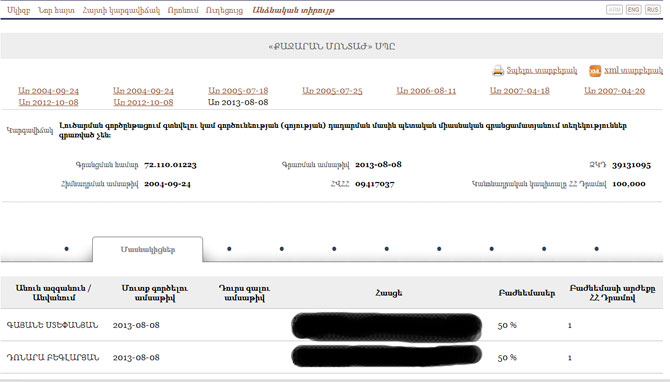
Task: Click participant name ԴՈՆԱՐԱ ԲԵԳԼԱՐՅԱՆ
Action: 53,357
